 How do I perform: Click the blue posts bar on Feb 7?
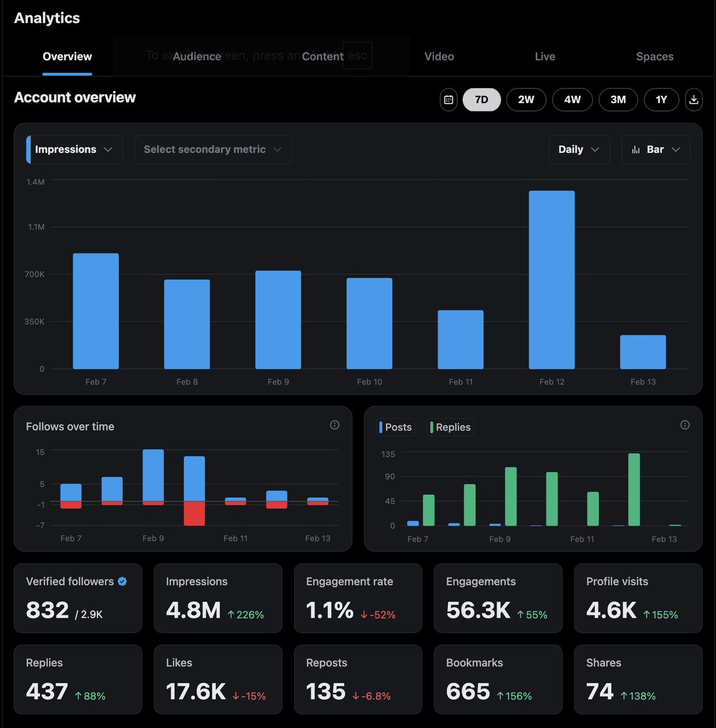[413, 524]
